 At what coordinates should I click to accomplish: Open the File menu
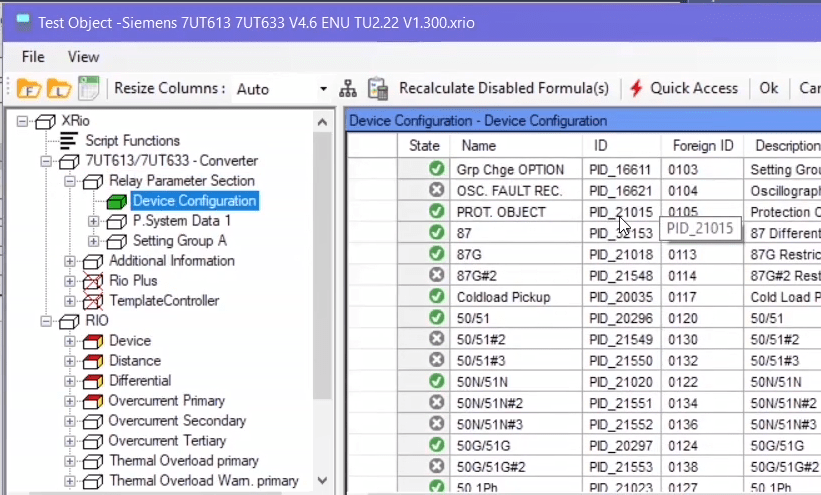click(x=33, y=57)
